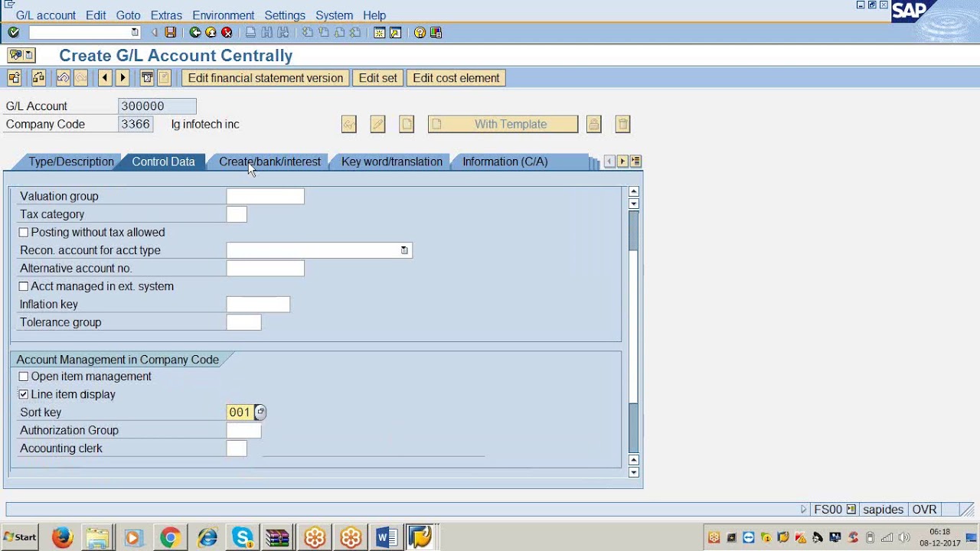Click Edit financial statement version button
The image size is (980, 551).
pyautogui.click(x=266, y=77)
